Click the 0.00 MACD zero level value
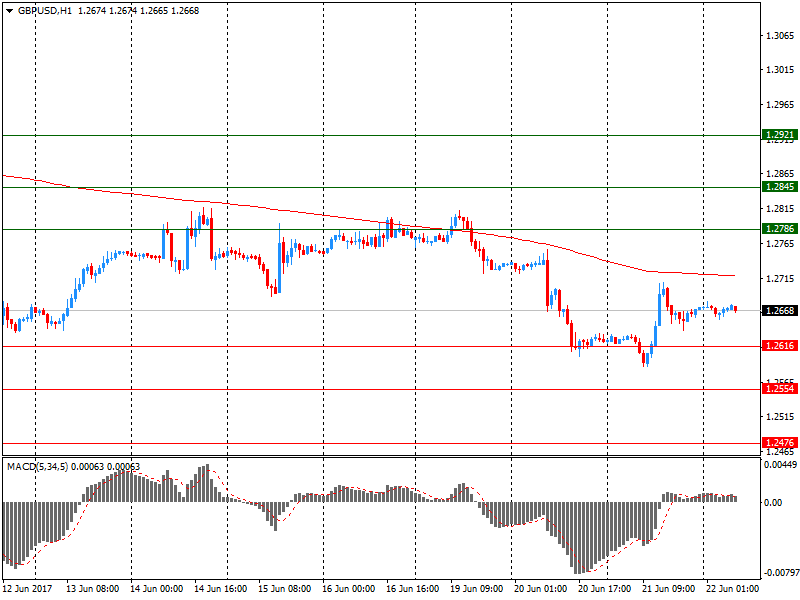Screen dimensions: 800x600 click(x=773, y=503)
